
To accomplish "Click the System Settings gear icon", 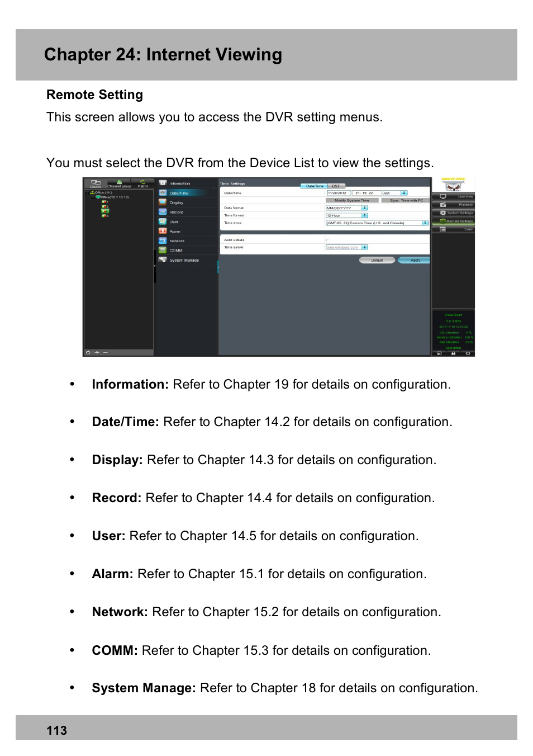I will pos(443,213).
